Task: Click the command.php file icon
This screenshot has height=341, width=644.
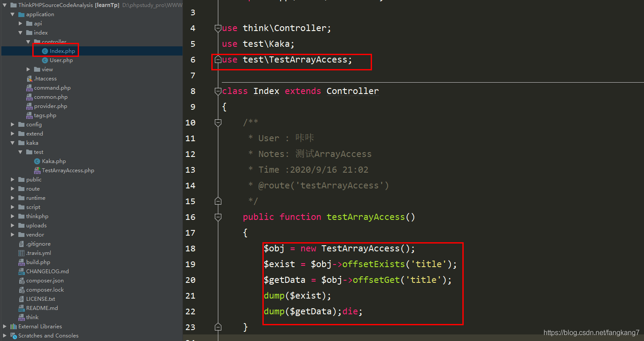Action: click(x=29, y=88)
